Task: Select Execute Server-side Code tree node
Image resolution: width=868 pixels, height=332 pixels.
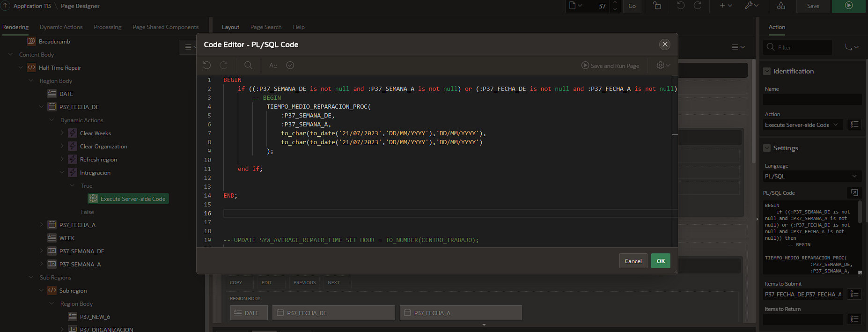Action: coord(128,199)
